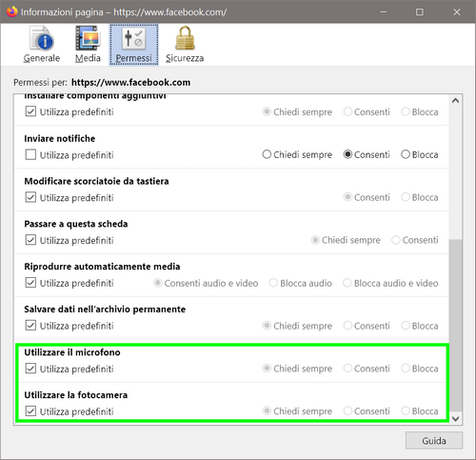476x460 pixels.
Task: Click the Utilizzare il microfono heading
Action: [x=72, y=352]
